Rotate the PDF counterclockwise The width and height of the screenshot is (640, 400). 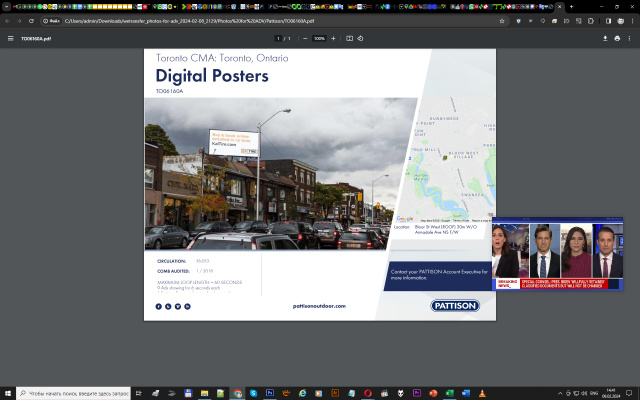(361, 38)
